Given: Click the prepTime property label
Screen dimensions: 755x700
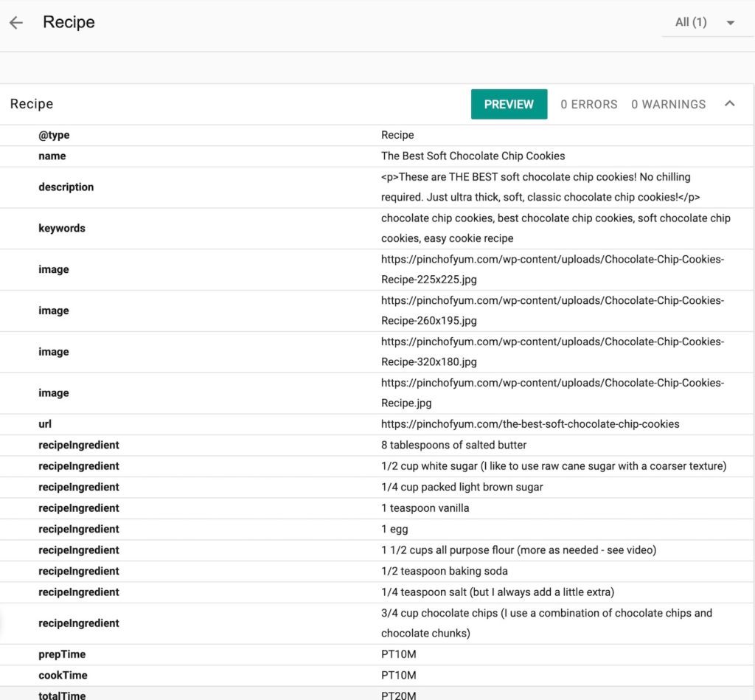Looking at the screenshot, I should (x=62, y=655).
